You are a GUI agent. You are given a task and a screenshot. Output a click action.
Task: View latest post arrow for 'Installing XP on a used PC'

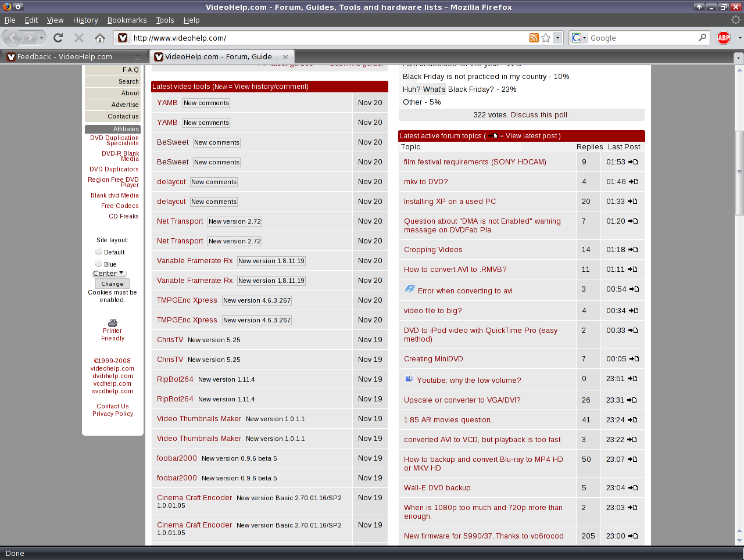click(632, 202)
